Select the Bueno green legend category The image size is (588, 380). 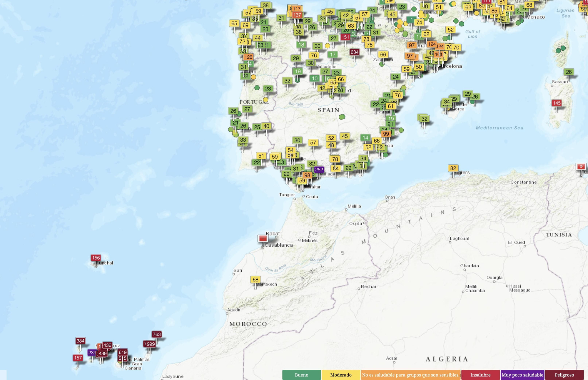pyautogui.click(x=302, y=375)
